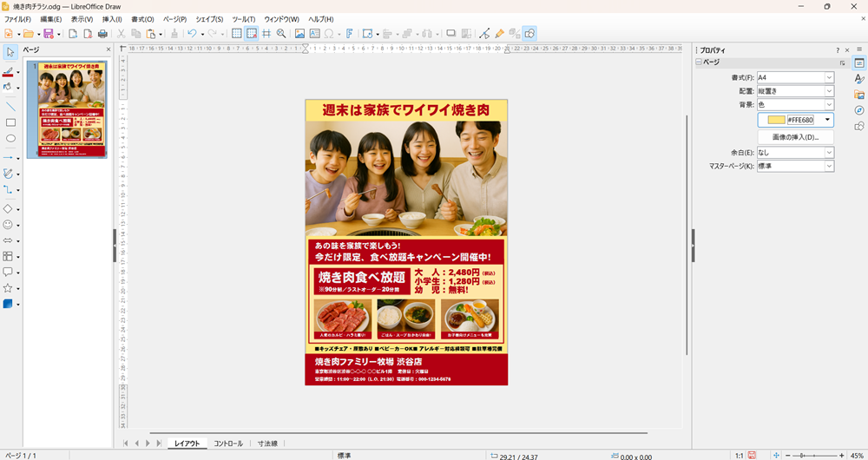Viewport: 868px width, 460px height.
Task: Select the Callouts speech bubble tool
Action: [8, 273]
